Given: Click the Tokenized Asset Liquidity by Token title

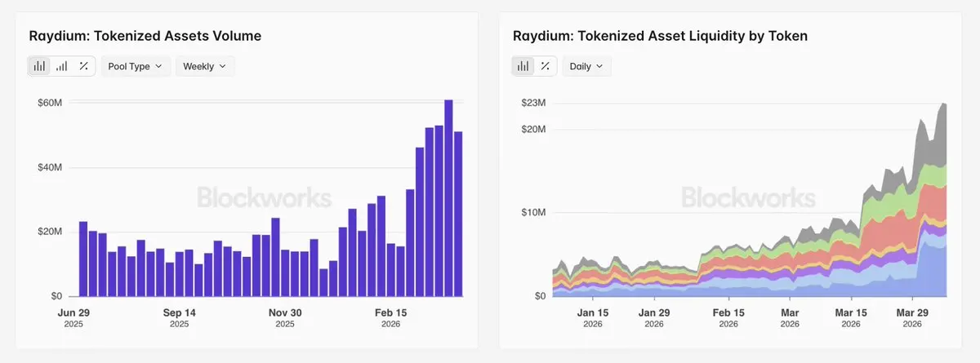Looking at the screenshot, I should [660, 36].
